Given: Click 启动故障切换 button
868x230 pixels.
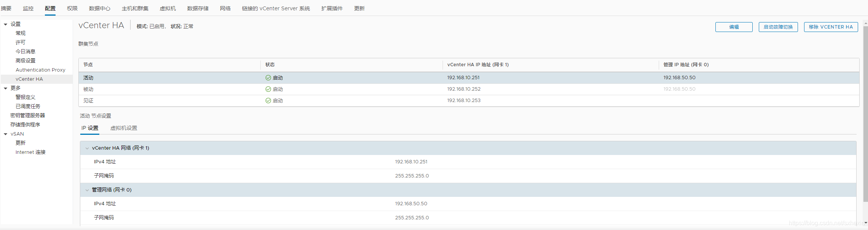Looking at the screenshot, I should 778,27.
